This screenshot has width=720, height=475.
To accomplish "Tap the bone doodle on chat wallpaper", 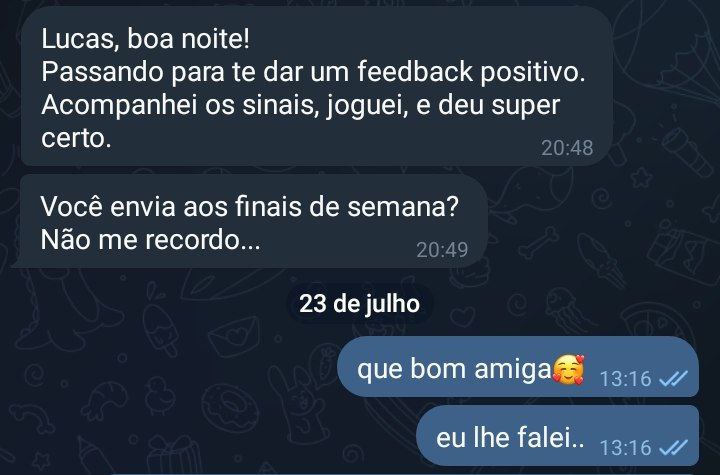I will tap(538, 242).
